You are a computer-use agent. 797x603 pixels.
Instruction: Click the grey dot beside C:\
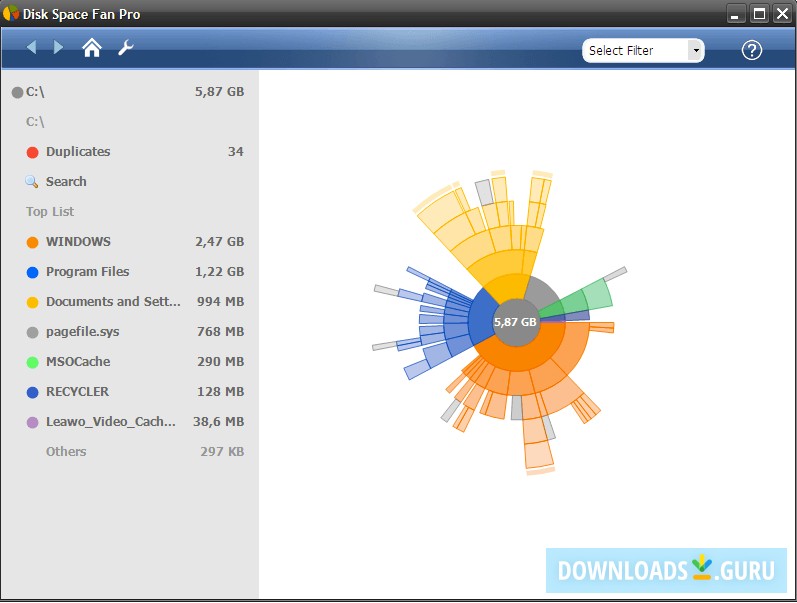click(17, 93)
